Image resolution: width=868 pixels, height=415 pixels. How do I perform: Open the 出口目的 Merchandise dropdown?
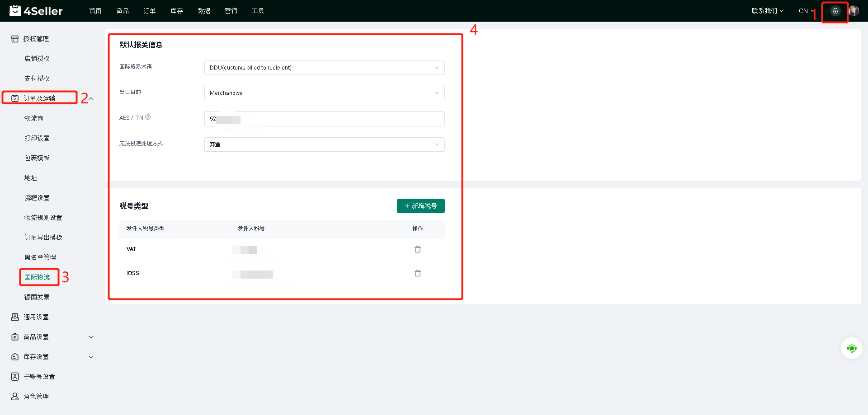[x=324, y=93]
